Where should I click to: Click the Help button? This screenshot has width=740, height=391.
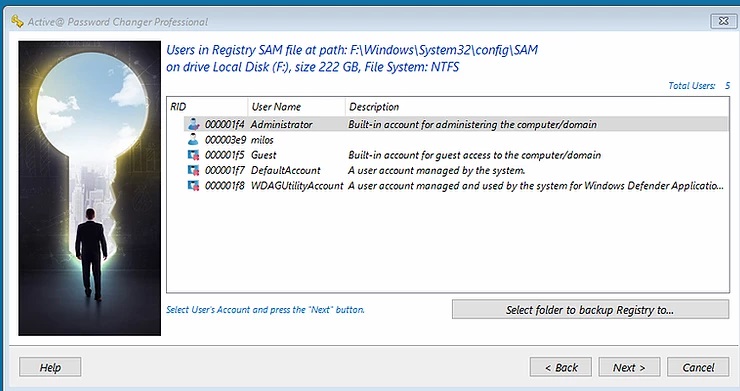(50, 367)
